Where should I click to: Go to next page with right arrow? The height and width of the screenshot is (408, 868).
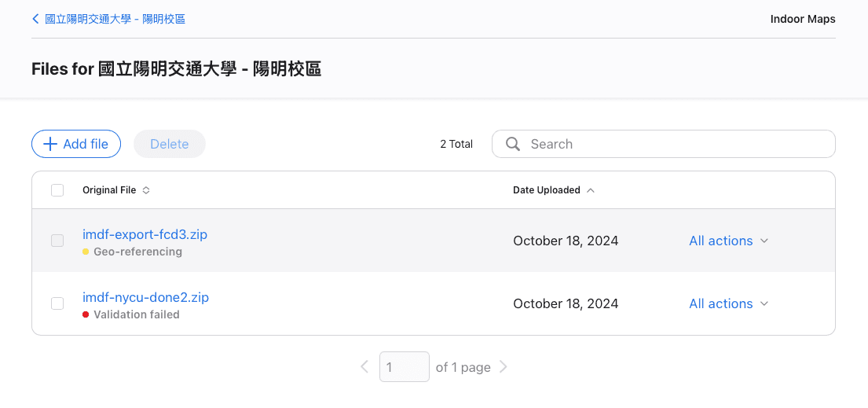[x=504, y=367]
